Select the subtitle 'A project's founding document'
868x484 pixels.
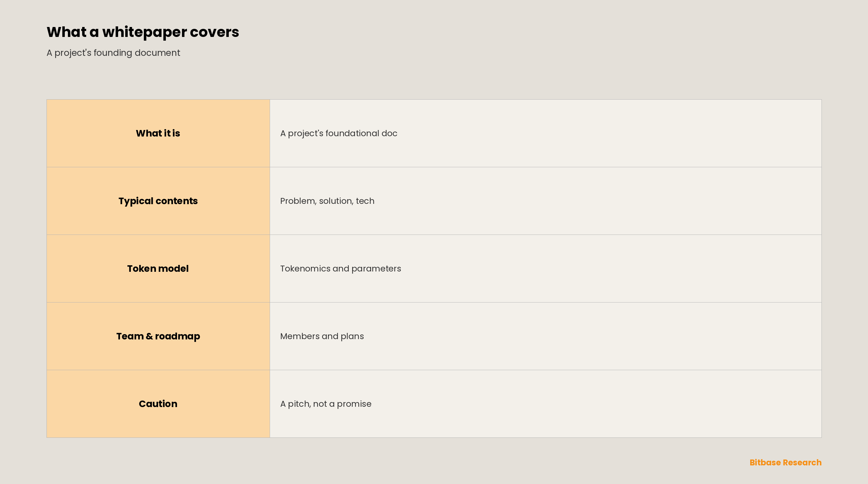tap(113, 53)
